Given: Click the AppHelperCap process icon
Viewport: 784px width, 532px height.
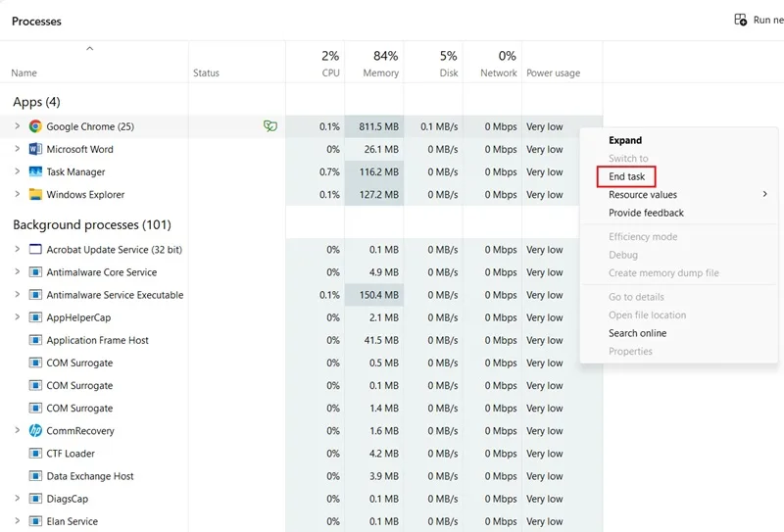Looking at the screenshot, I should pyautogui.click(x=35, y=317).
